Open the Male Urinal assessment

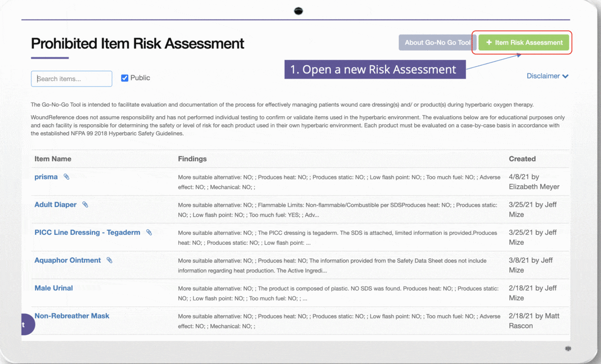(x=54, y=287)
